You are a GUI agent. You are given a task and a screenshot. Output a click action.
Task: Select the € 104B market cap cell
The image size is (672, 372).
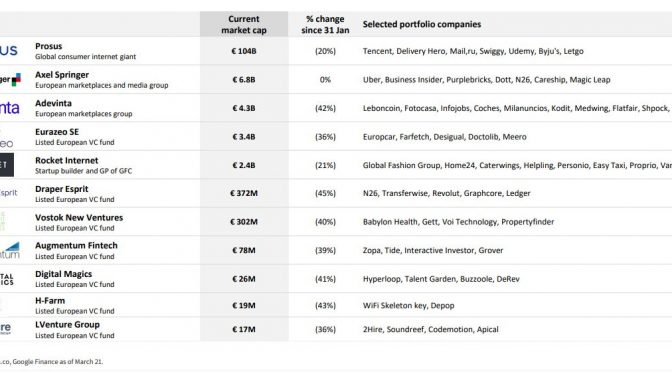pyautogui.click(x=244, y=51)
